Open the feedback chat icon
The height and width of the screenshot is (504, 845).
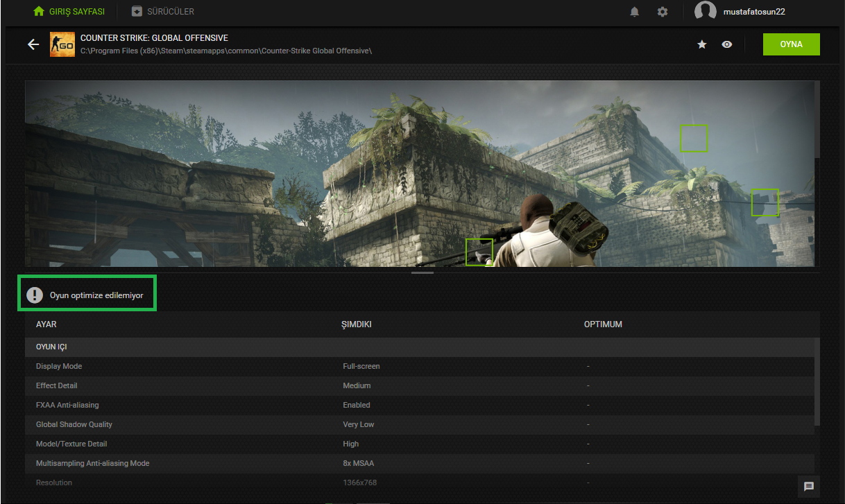tap(808, 486)
